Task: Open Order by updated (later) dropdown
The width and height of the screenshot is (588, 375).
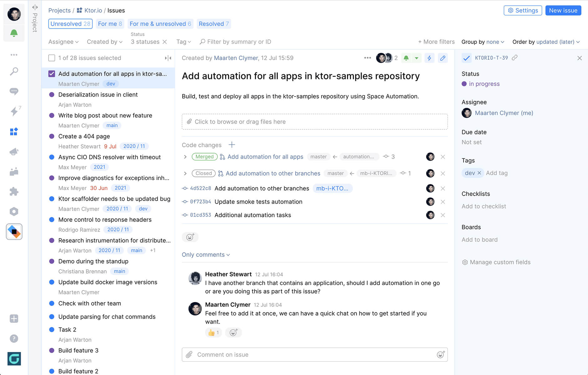Action: [x=546, y=42]
